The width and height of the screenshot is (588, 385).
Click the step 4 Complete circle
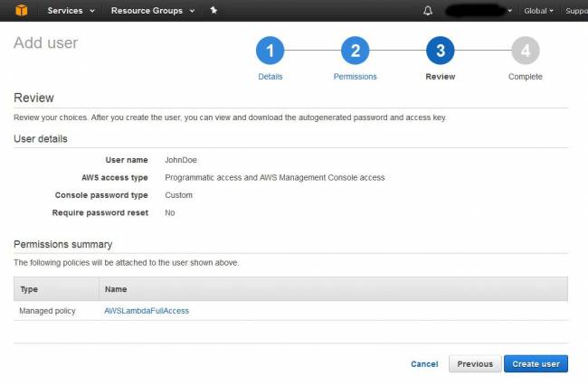[x=525, y=52]
